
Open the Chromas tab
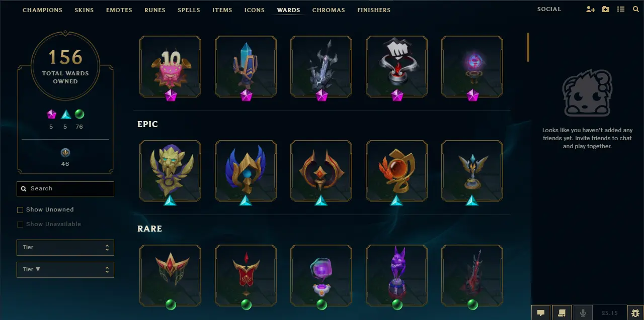(329, 10)
